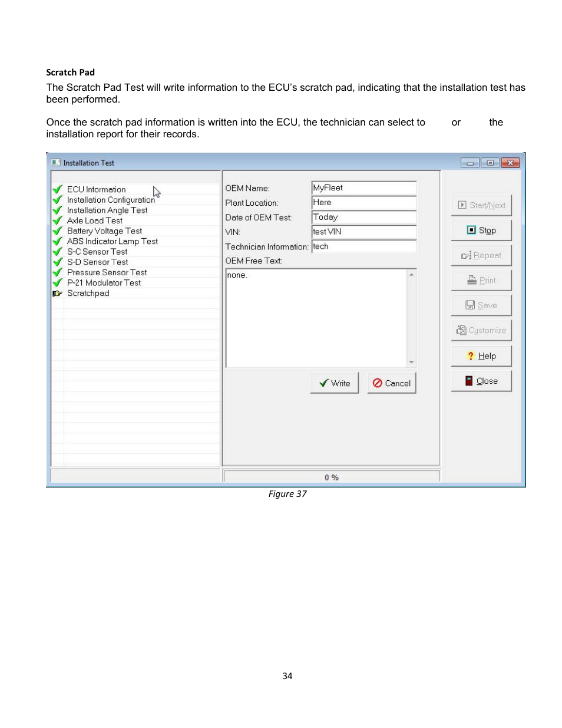Click the Repeat button
The image size is (562, 728).
point(481,255)
